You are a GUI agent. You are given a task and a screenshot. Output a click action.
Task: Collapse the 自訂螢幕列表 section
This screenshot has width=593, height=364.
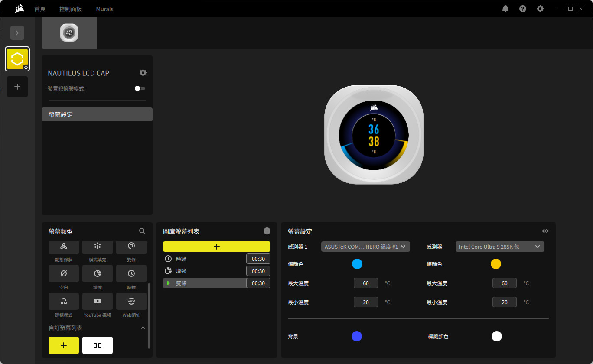point(143,328)
